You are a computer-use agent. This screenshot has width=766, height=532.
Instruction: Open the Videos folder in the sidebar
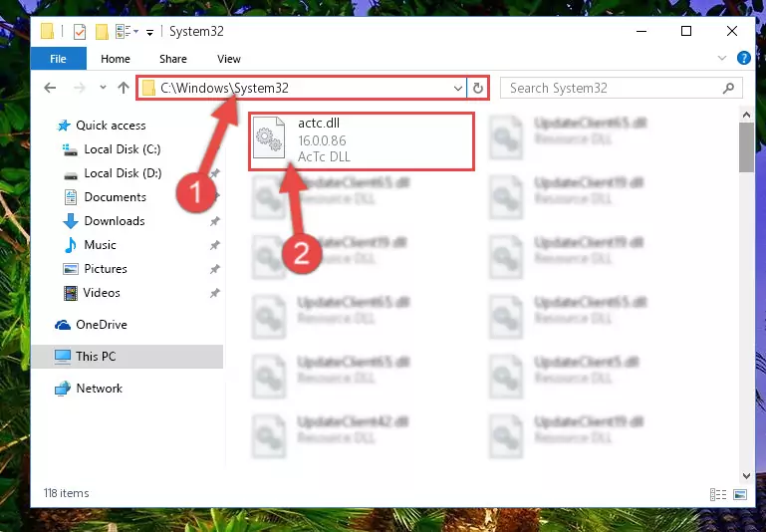click(x=92, y=293)
